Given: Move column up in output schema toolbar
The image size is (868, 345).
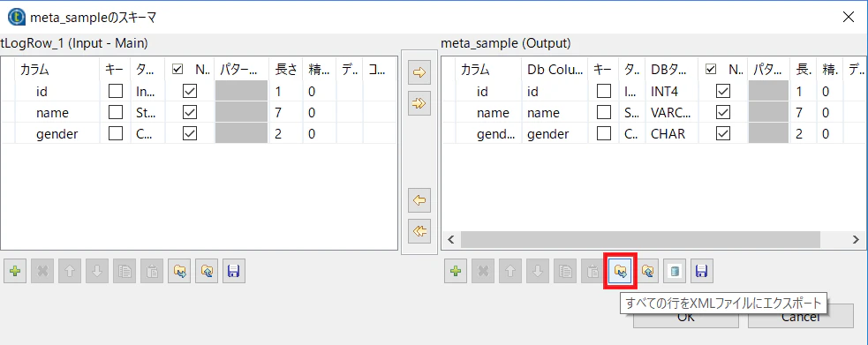Looking at the screenshot, I should (x=509, y=272).
